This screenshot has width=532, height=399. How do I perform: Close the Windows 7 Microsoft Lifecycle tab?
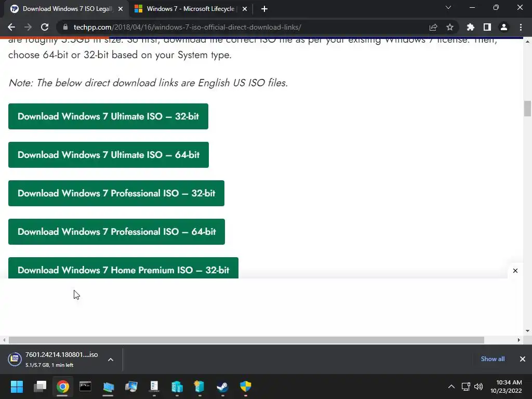245,9
